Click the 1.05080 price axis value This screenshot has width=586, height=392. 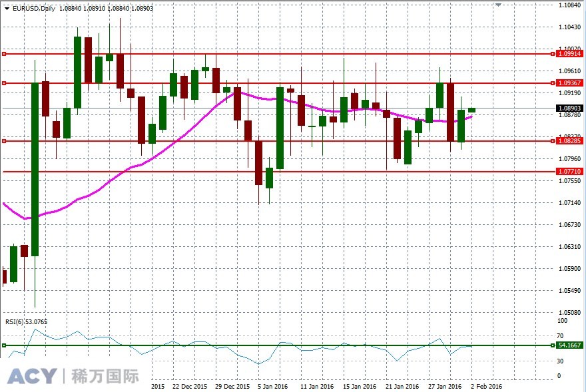point(570,312)
